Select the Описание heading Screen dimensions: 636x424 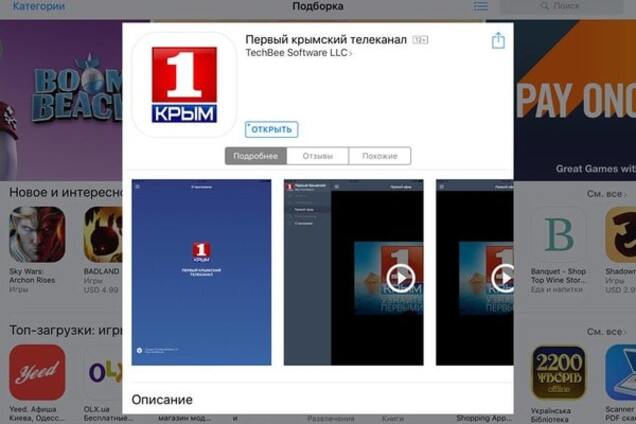click(x=162, y=399)
